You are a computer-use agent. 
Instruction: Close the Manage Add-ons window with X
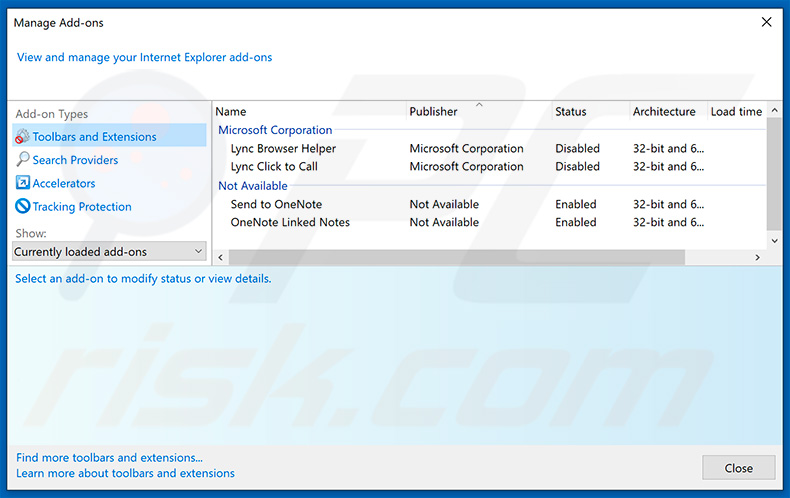(x=766, y=22)
